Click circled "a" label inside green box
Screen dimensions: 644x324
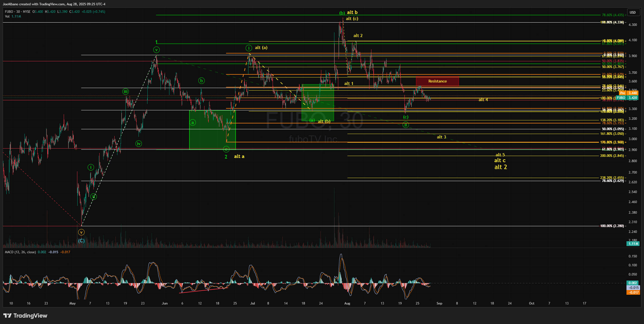193,123
